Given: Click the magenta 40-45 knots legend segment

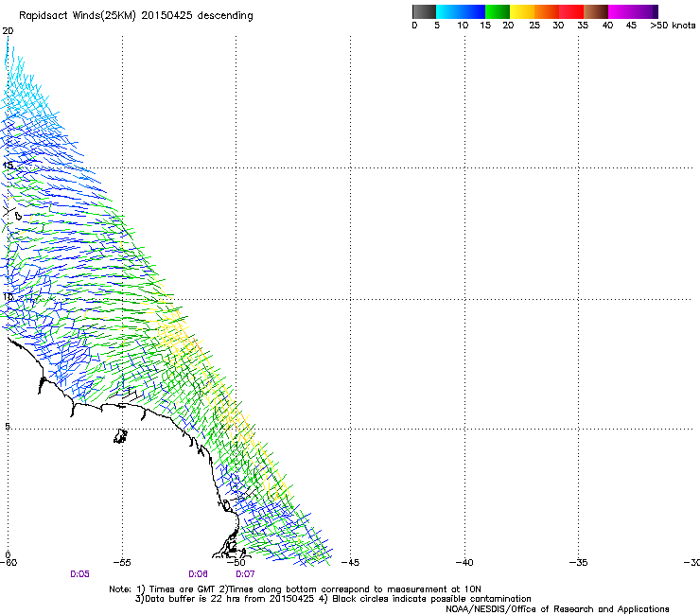Looking at the screenshot, I should pos(621,11).
